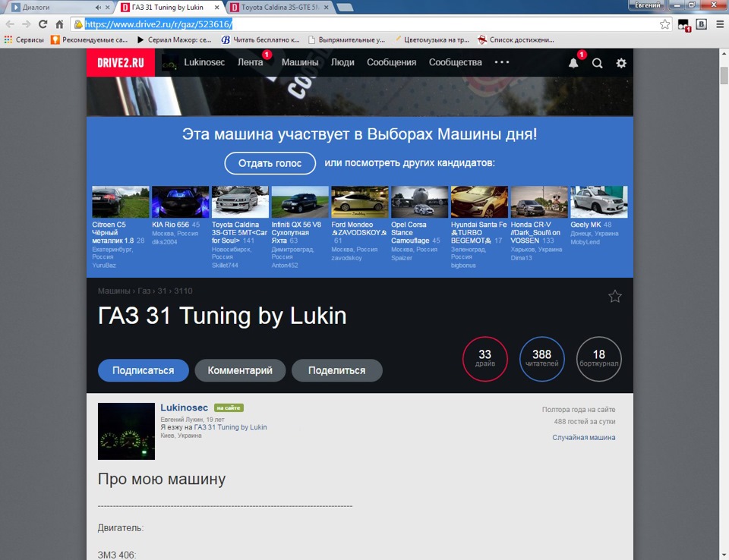Open Drive2 search magnifier
Screen dimensions: 729x560
click(x=598, y=63)
